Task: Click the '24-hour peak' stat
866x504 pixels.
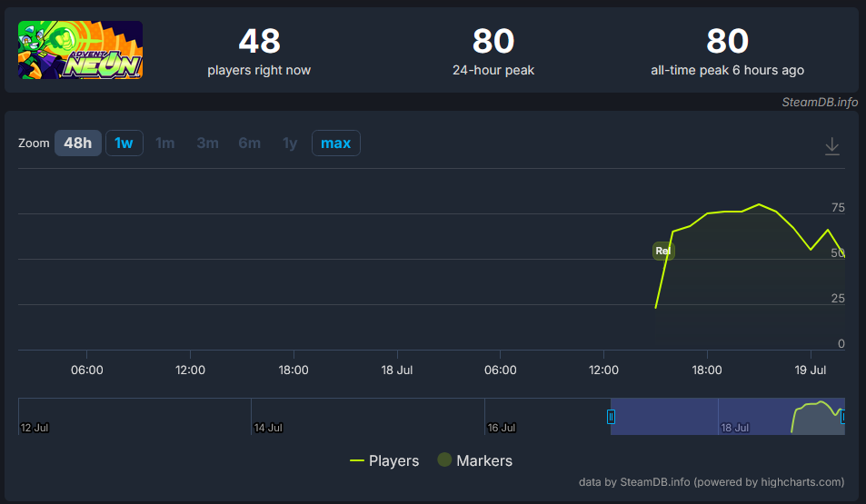Action: (493, 52)
